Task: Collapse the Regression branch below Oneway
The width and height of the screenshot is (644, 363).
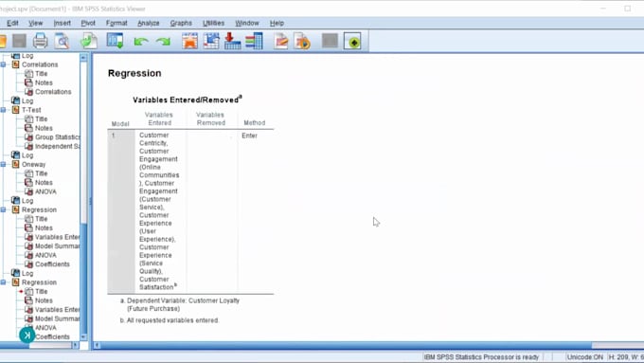Action: click(3, 209)
